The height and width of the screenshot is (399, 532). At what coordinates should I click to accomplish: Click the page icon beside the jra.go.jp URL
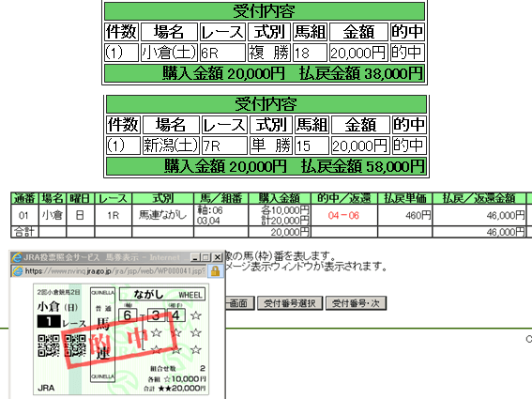(17, 271)
